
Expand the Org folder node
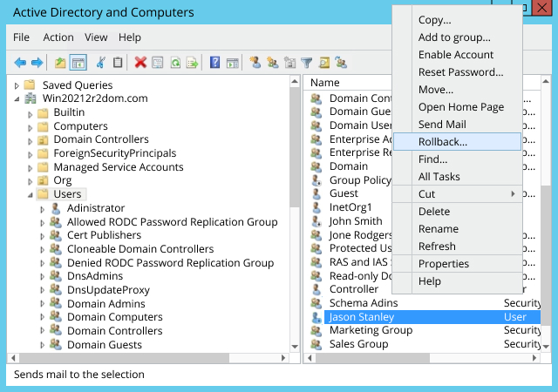tap(30, 182)
